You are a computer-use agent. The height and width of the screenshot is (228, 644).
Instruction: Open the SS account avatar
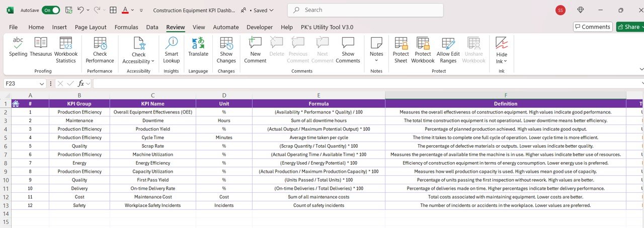[x=560, y=10]
